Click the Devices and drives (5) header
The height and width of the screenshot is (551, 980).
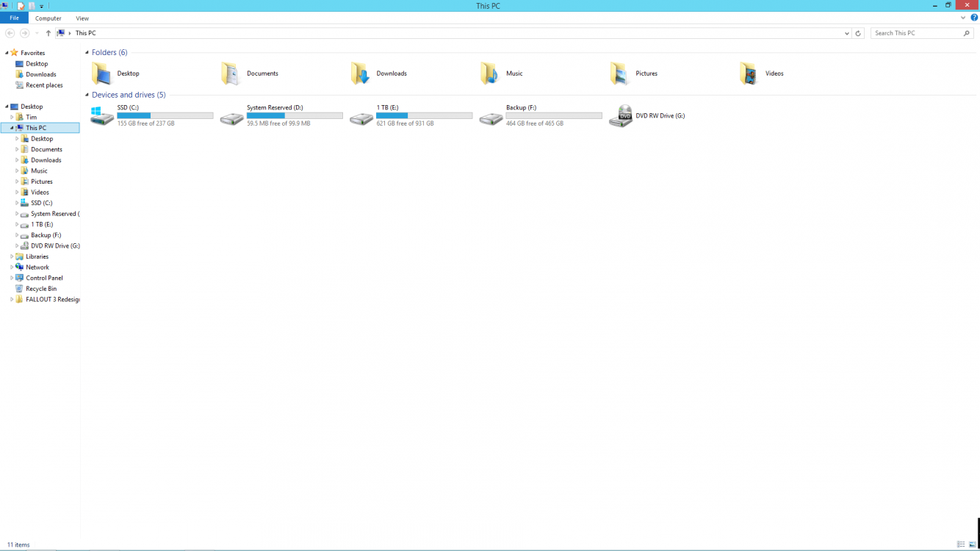coord(129,95)
